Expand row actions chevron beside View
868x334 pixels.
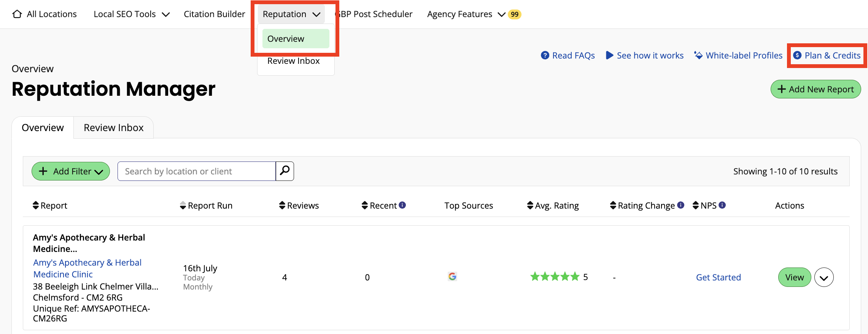click(824, 277)
